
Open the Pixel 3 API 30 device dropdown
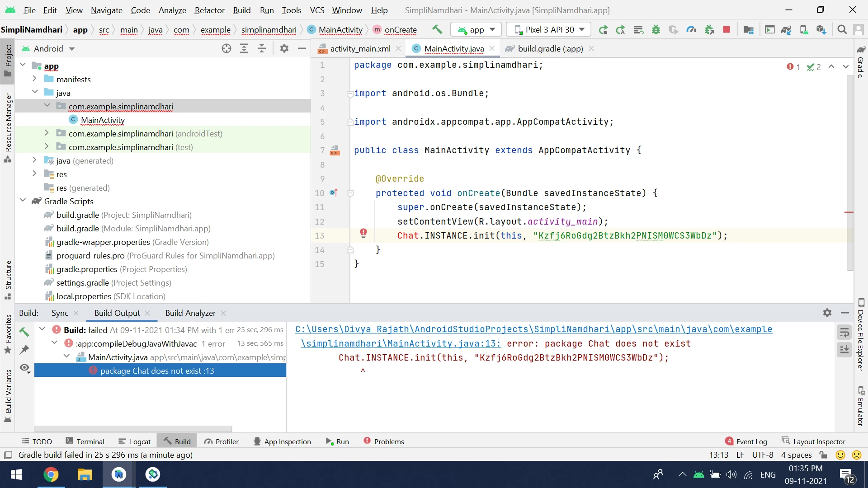point(549,30)
